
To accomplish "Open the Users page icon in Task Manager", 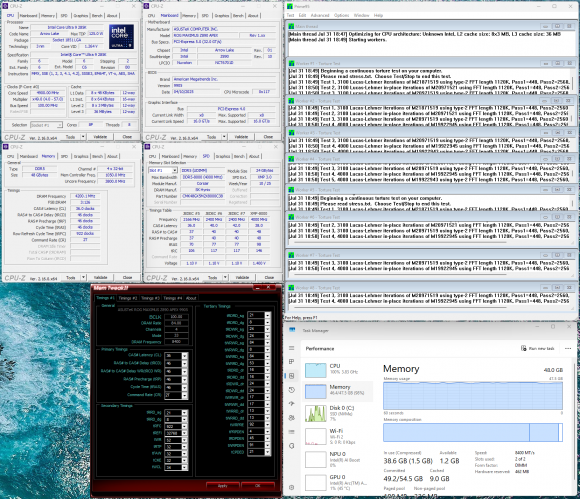I will tap(291, 418).
